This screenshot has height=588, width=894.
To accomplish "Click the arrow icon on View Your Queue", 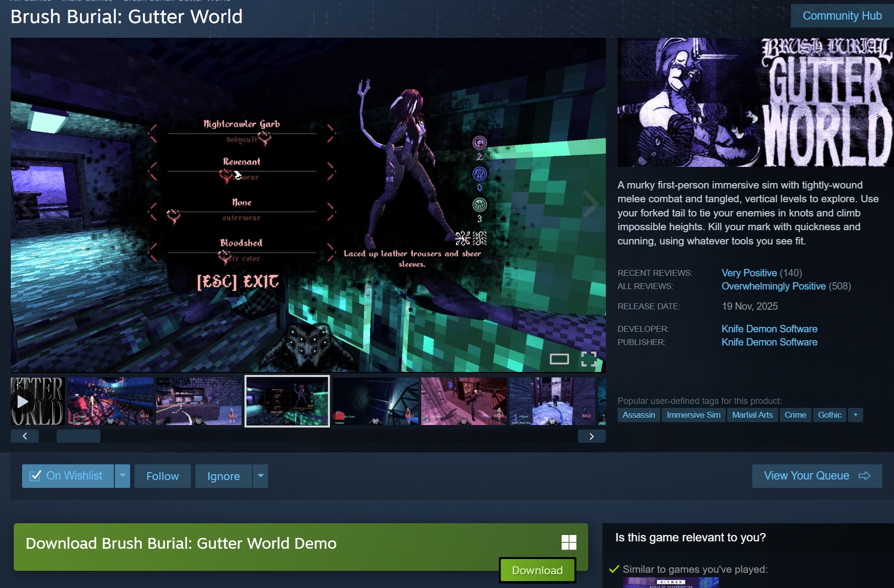I will pos(865,476).
